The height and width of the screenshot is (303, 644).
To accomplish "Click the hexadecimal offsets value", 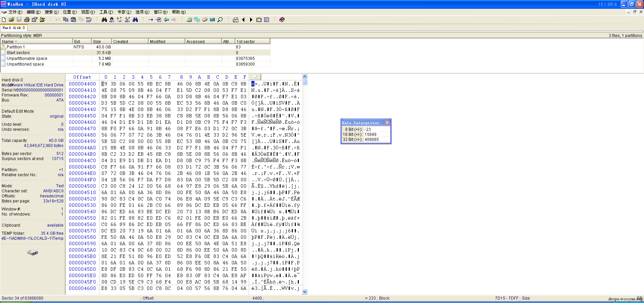I will [52, 196].
